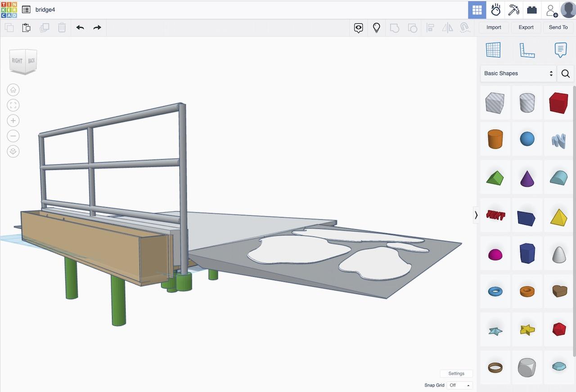The height and width of the screenshot is (392, 576).
Task: Pick the orange Tube shape
Action: (527, 292)
